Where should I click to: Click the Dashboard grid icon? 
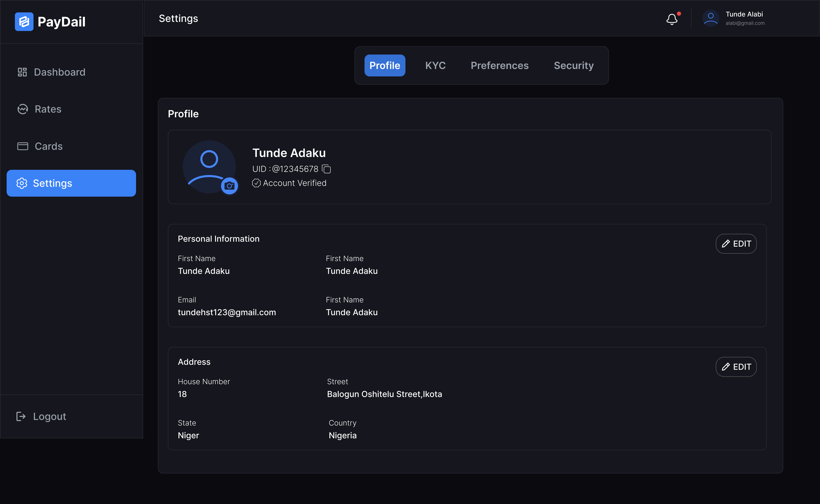pyautogui.click(x=22, y=72)
